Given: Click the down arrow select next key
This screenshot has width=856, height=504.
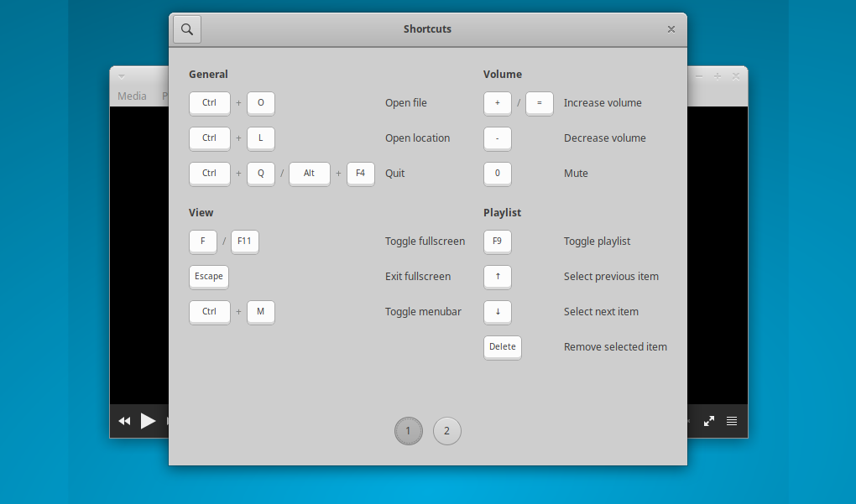Looking at the screenshot, I should click(x=497, y=312).
